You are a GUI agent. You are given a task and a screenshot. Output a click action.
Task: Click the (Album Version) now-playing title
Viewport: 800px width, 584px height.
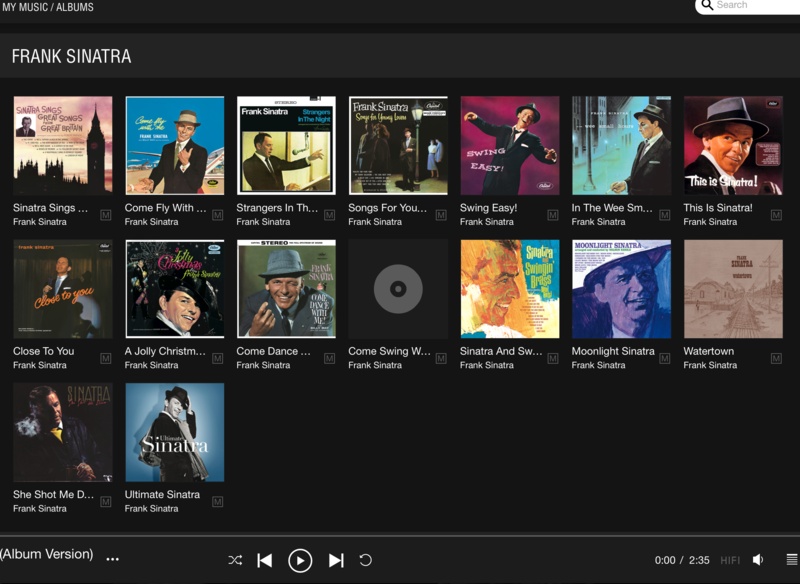pyautogui.click(x=46, y=554)
